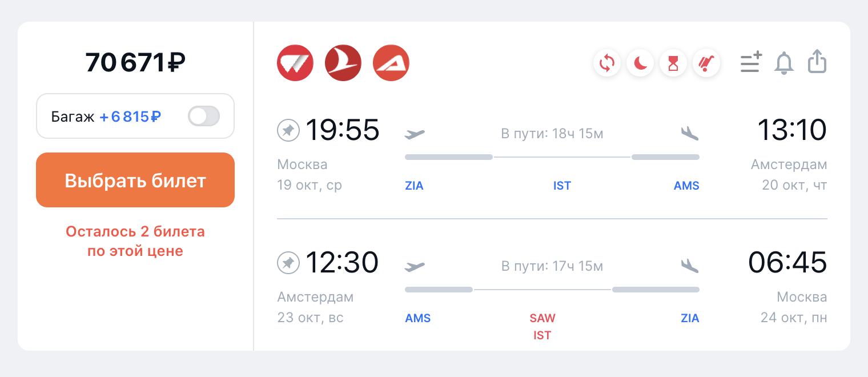
Task: Click the red SAW airport code
Action: coord(542,318)
